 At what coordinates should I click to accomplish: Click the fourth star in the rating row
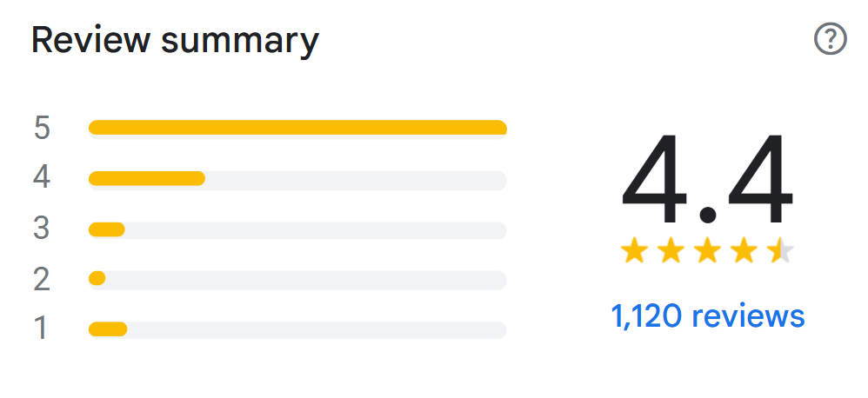click(x=744, y=252)
